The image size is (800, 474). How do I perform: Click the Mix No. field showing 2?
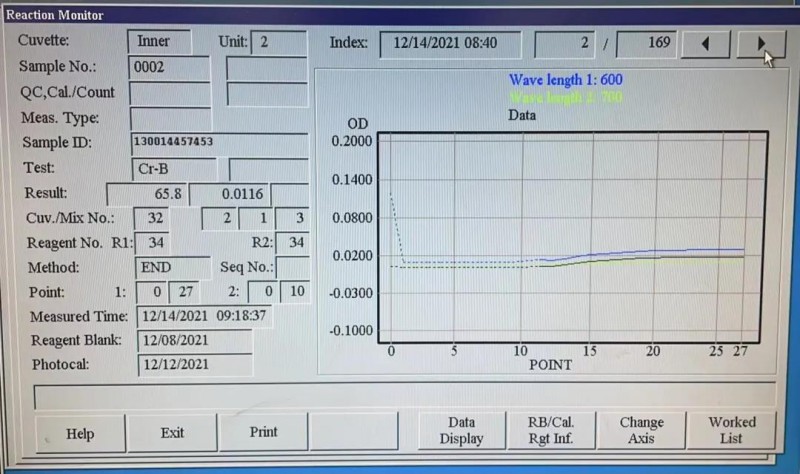pyautogui.click(x=219, y=218)
